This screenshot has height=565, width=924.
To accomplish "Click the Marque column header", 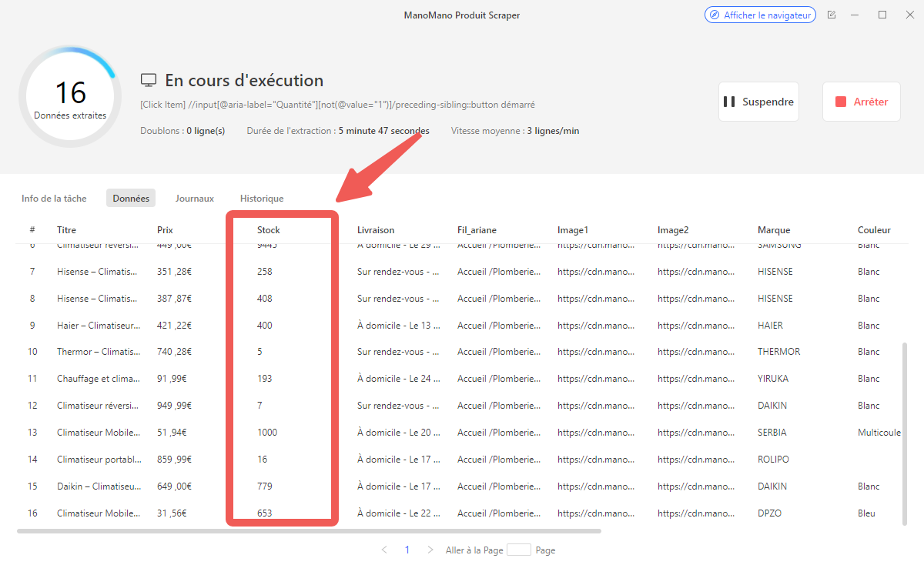I will pos(774,230).
